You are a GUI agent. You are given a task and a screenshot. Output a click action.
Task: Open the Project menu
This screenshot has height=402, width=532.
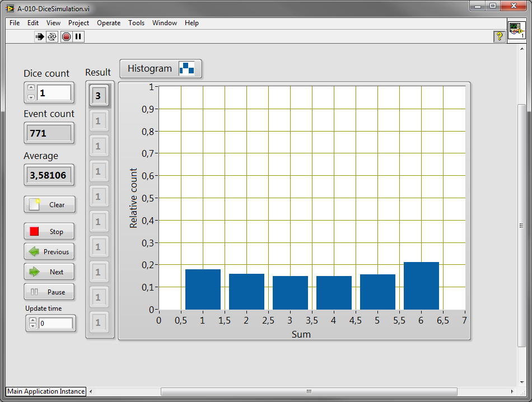click(x=78, y=23)
